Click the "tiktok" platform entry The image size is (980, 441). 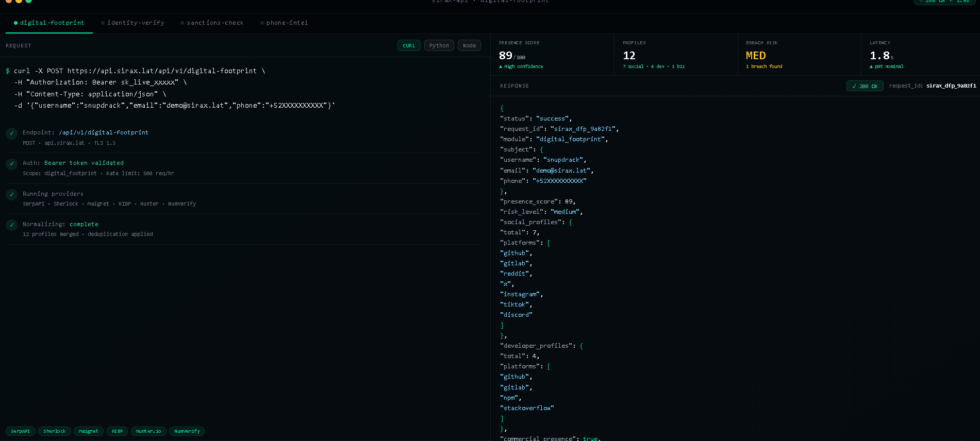(x=516, y=304)
